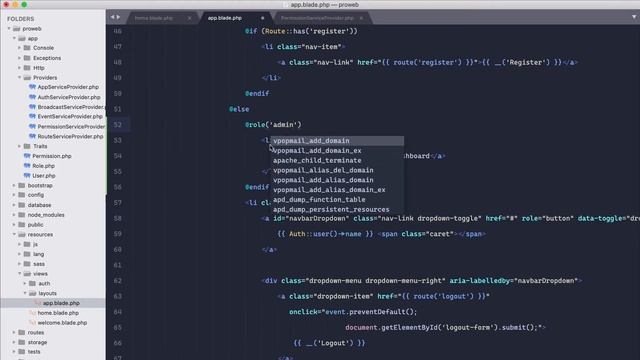The height and width of the screenshot is (360, 640).
Task: Click the lang folder icon
Action: (27, 254)
